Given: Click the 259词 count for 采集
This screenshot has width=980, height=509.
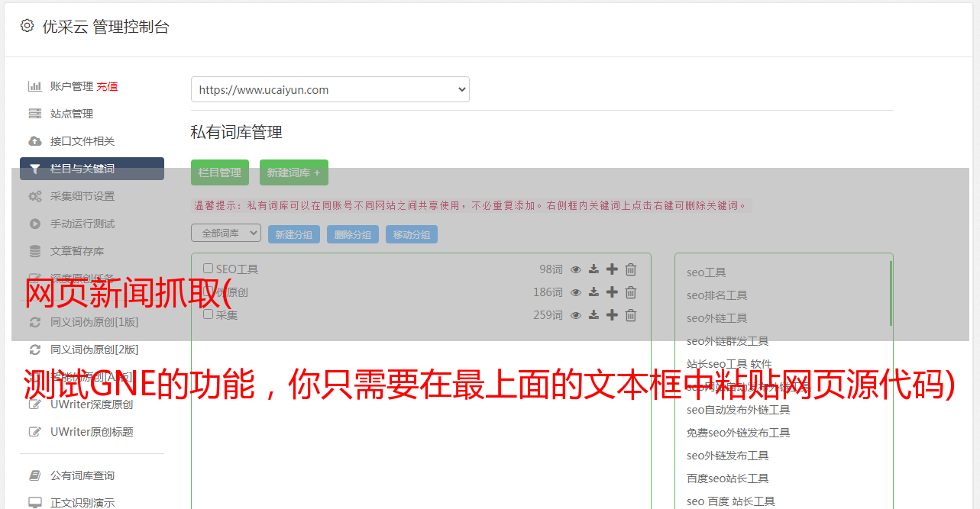Looking at the screenshot, I should point(548,315).
